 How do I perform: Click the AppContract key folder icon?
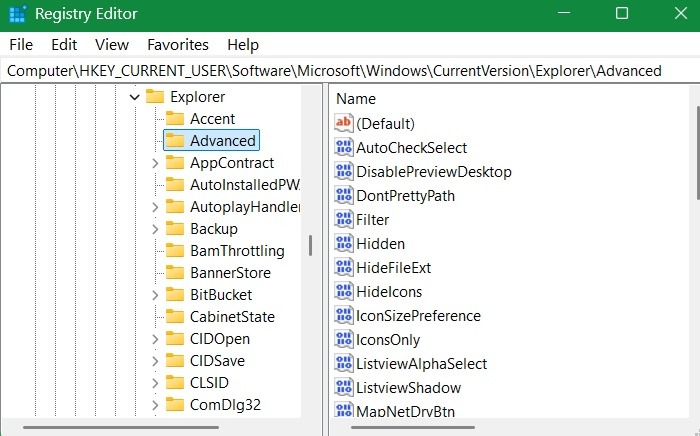point(175,162)
